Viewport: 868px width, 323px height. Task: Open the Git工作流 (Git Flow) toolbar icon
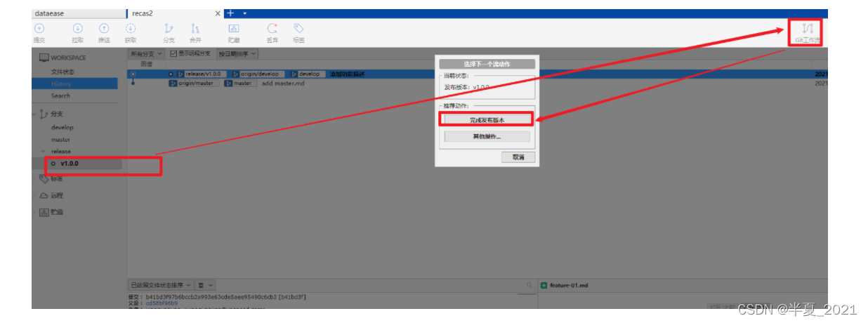tap(808, 29)
